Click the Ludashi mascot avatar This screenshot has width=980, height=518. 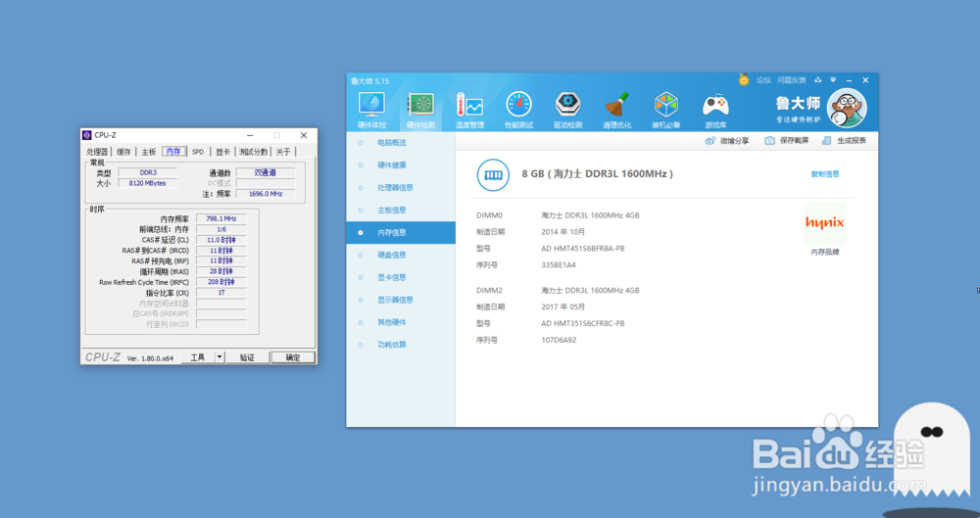point(847,108)
